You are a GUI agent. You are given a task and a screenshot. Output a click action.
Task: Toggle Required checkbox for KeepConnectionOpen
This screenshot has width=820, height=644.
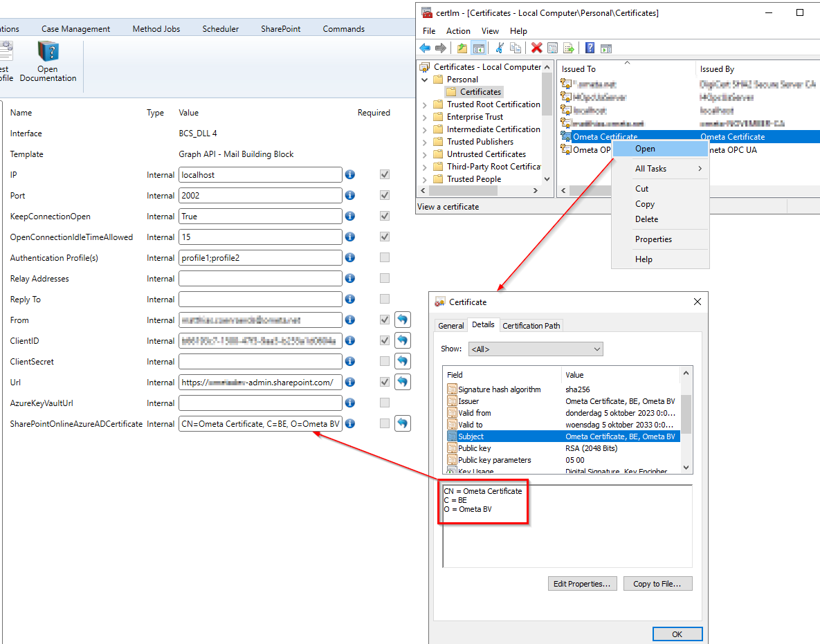click(385, 216)
